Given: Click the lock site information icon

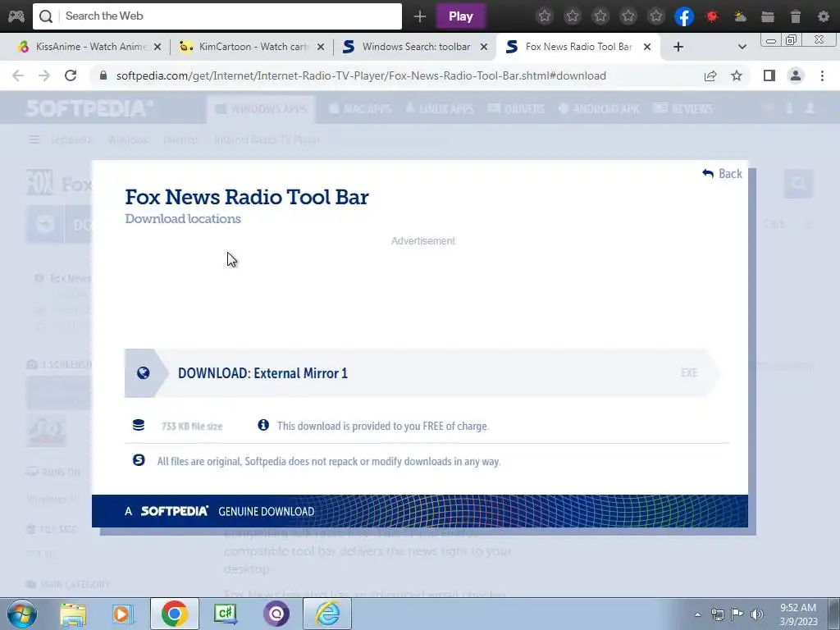Looking at the screenshot, I should tap(103, 75).
